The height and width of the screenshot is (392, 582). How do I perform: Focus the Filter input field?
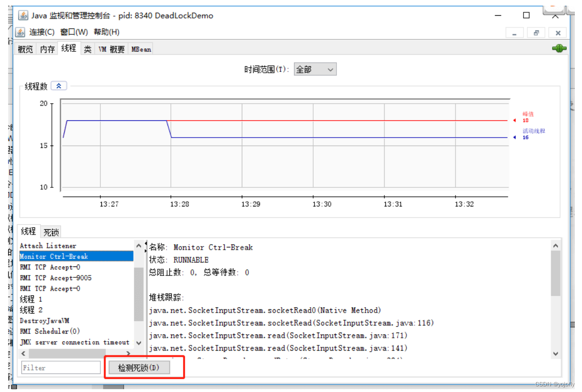point(61,368)
